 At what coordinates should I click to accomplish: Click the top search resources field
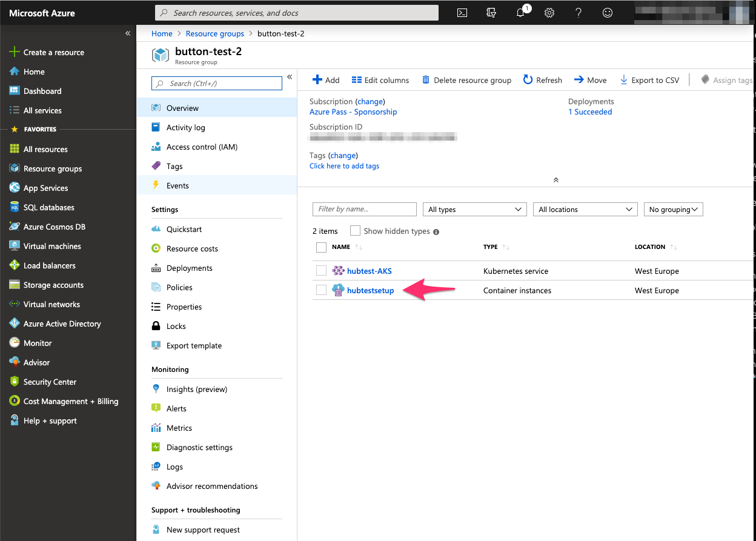pos(297,13)
